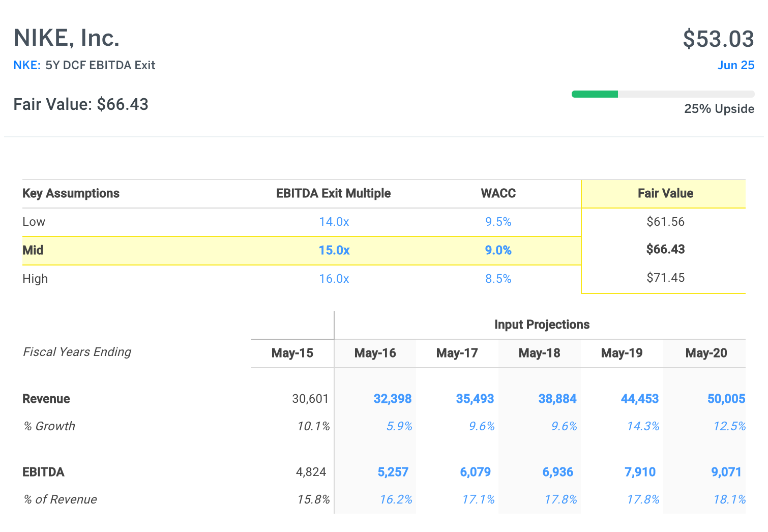Click the 5Y DCF EBITDA Exit label
Viewport: 768px width, 532px height.
point(100,65)
